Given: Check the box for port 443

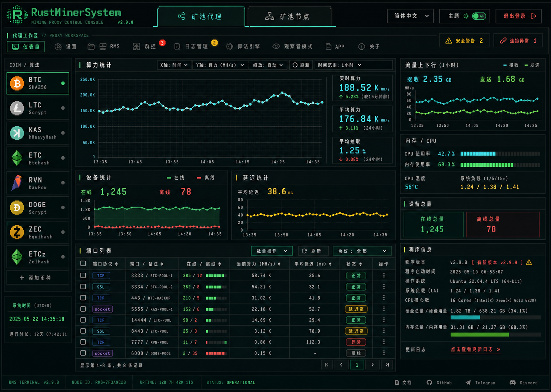Looking at the screenshot, I should (x=83, y=298).
